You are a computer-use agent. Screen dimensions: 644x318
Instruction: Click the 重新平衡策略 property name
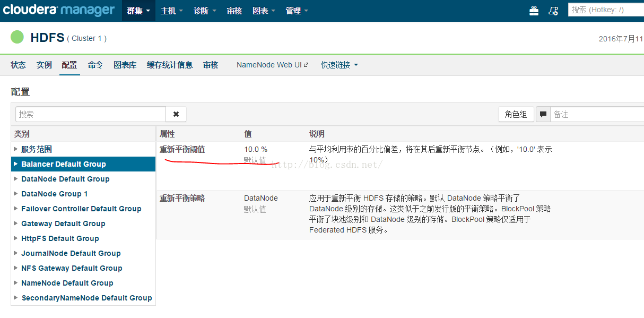[x=182, y=198]
